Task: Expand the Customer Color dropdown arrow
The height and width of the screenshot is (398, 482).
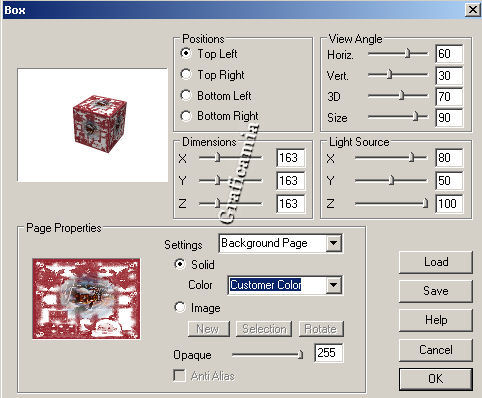Action: coord(334,285)
